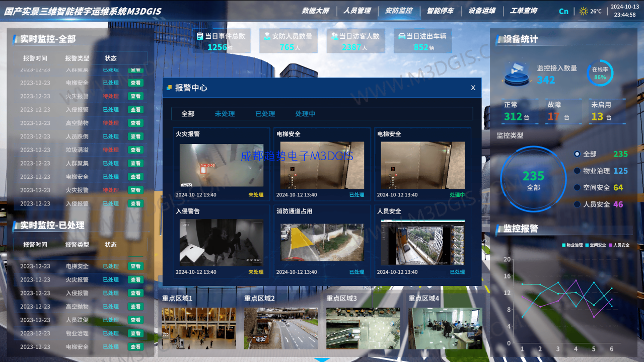This screenshot has width=644, height=362.
Task: Click the sun weather icon
Action: (584, 11)
